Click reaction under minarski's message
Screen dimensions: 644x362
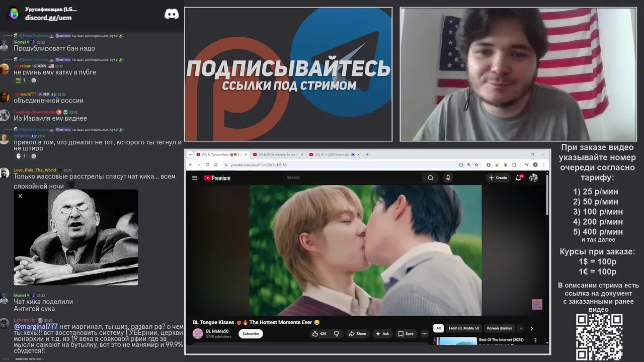(21, 156)
